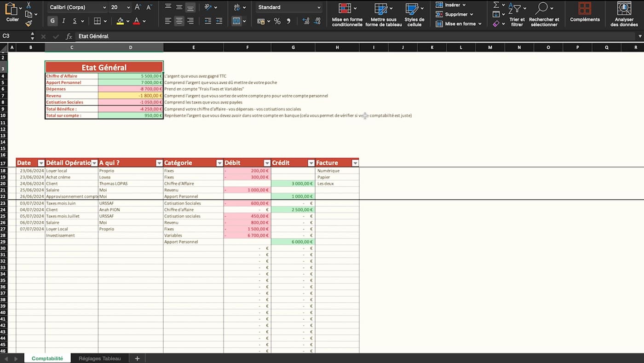The image size is (644, 363).
Task: Click the Name Box showing C3
Action: 15,36
